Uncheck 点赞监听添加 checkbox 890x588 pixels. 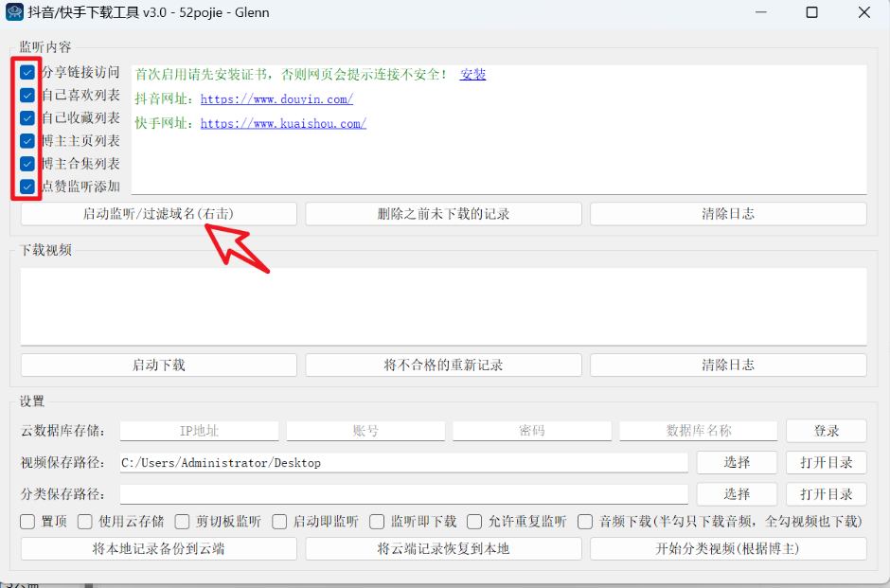click(x=27, y=187)
